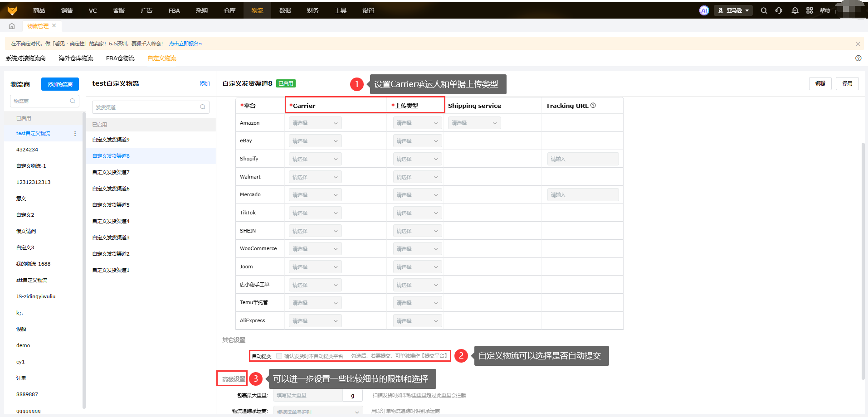Open the 亚马逊 platform switcher
The width and height of the screenshot is (868, 417).
[x=733, y=10]
